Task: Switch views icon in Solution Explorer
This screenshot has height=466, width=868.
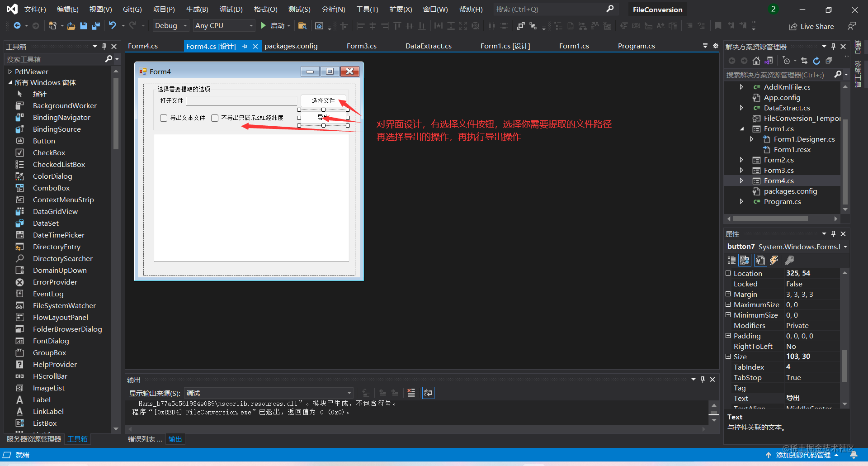Action: (769, 61)
